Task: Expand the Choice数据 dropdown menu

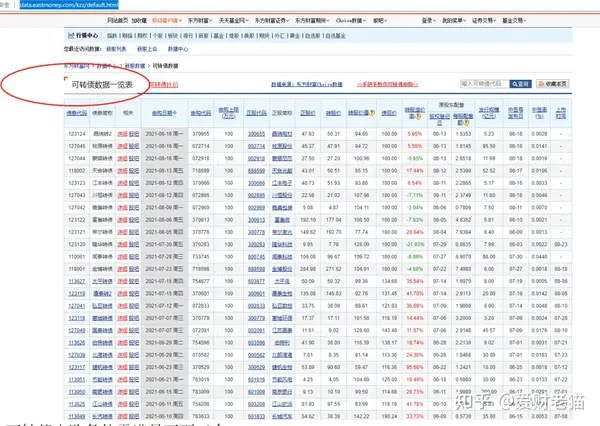Action: [351, 20]
